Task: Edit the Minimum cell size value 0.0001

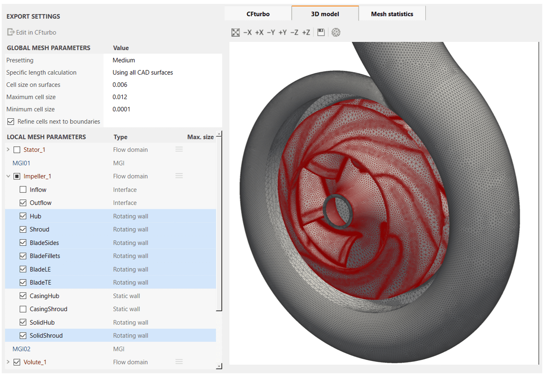Action: 163,109
